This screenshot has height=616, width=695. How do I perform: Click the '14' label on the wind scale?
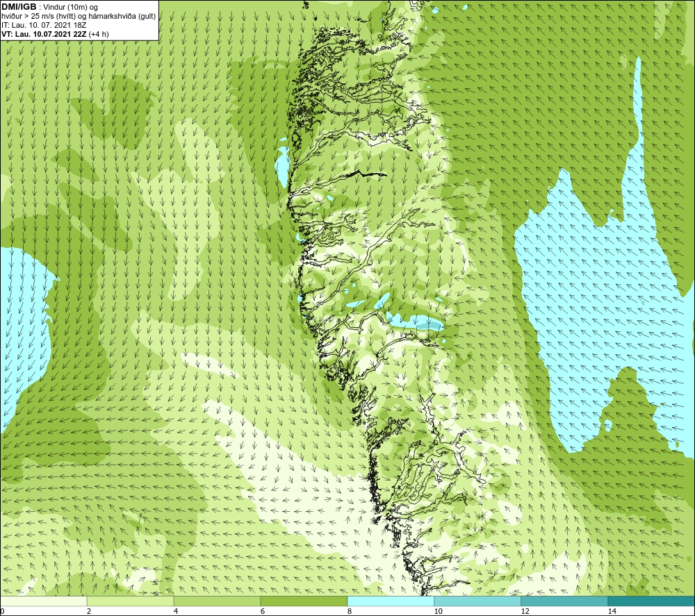612,611
